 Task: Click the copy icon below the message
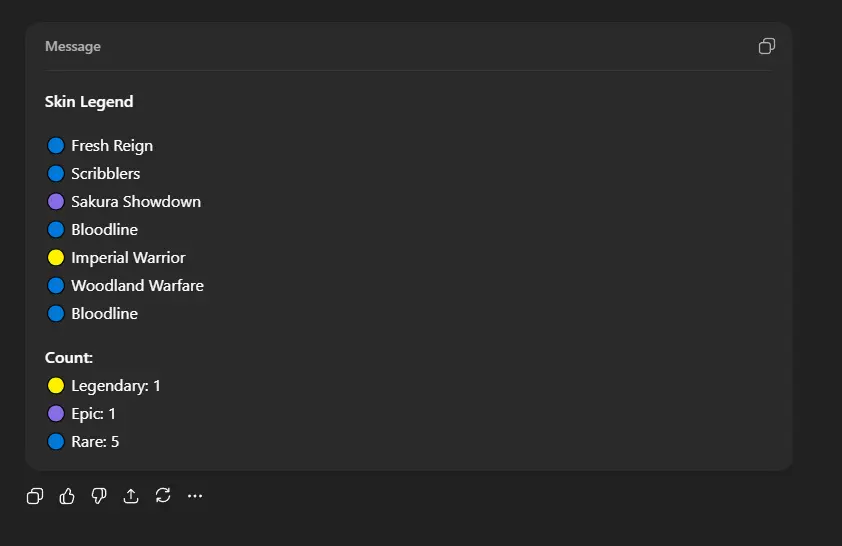pos(35,496)
